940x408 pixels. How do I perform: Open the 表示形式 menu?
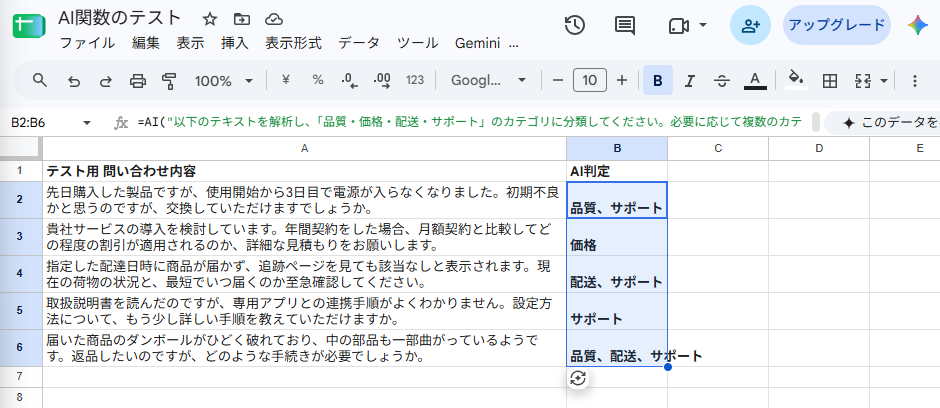pos(293,43)
